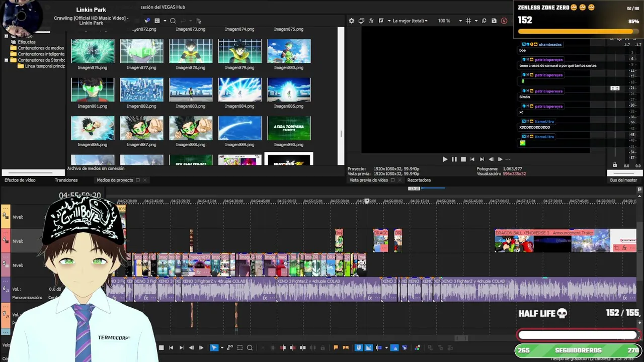
Task: Select Imagen890.png Akira Toriyama thumbnail
Action: tap(289, 128)
